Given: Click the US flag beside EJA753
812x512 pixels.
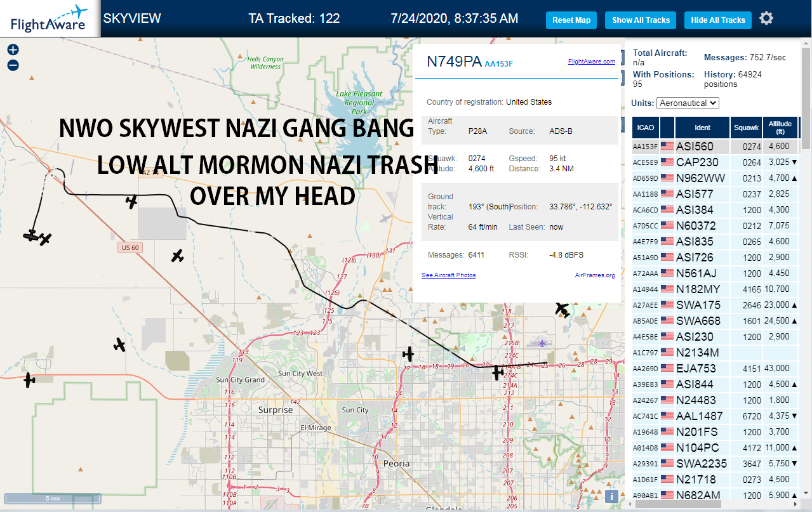Looking at the screenshot, I should click(667, 369).
